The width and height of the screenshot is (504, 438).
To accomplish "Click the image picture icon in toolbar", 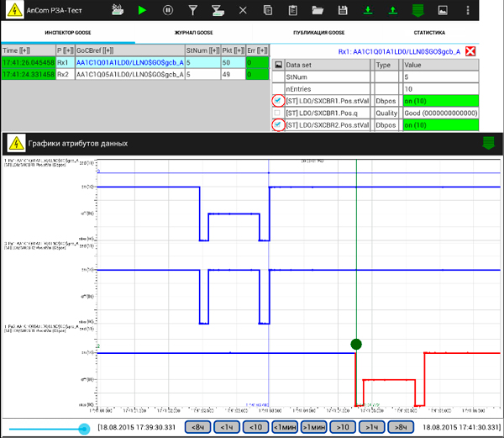I will pyautogui.click(x=444, y=10).
